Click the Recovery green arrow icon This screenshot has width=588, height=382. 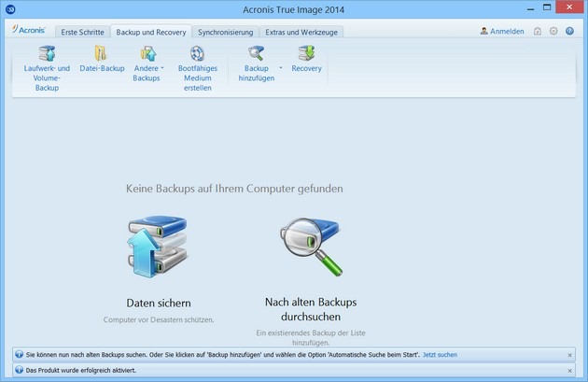point(306,53)
